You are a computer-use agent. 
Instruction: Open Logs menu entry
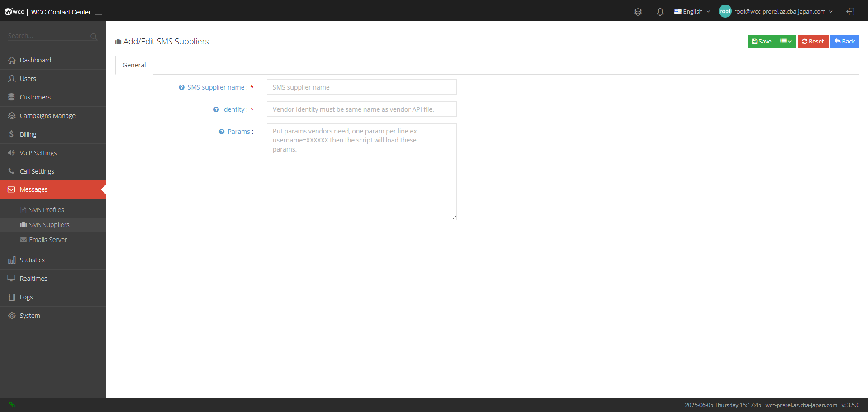coord(53,297)
